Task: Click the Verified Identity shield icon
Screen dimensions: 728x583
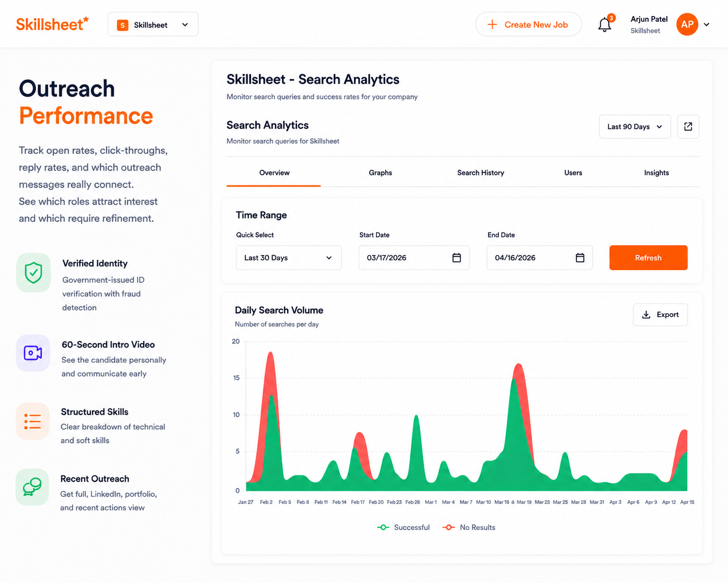Action: (33, 273)
